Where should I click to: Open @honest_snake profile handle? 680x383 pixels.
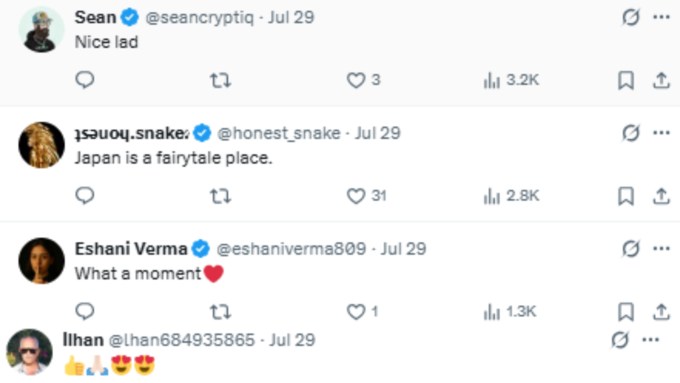tap(278, 133)
